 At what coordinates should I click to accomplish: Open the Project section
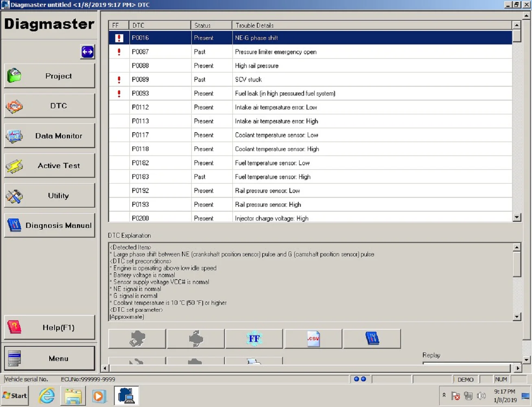[50, 76]
